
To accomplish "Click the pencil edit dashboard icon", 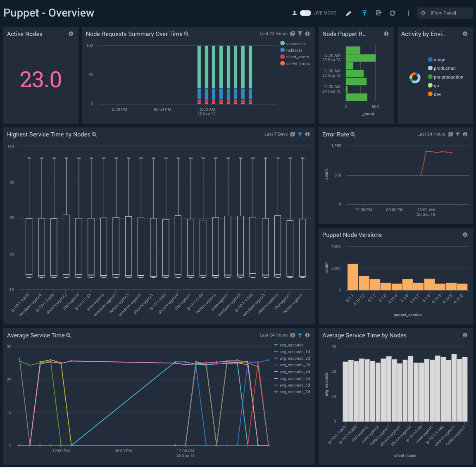I will (x=349, y=13).
